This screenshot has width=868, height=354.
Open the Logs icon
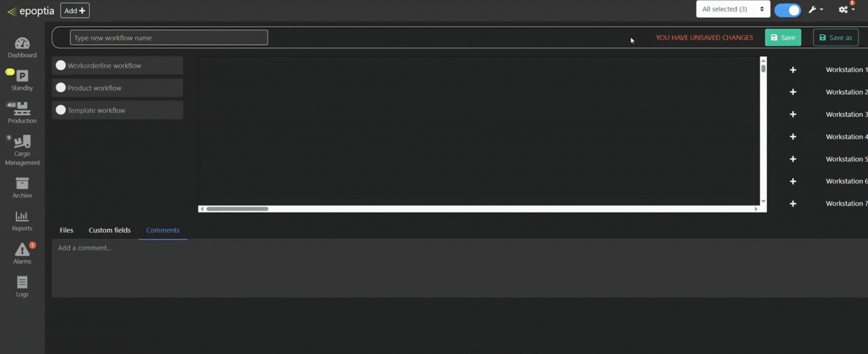pos(22,282)
